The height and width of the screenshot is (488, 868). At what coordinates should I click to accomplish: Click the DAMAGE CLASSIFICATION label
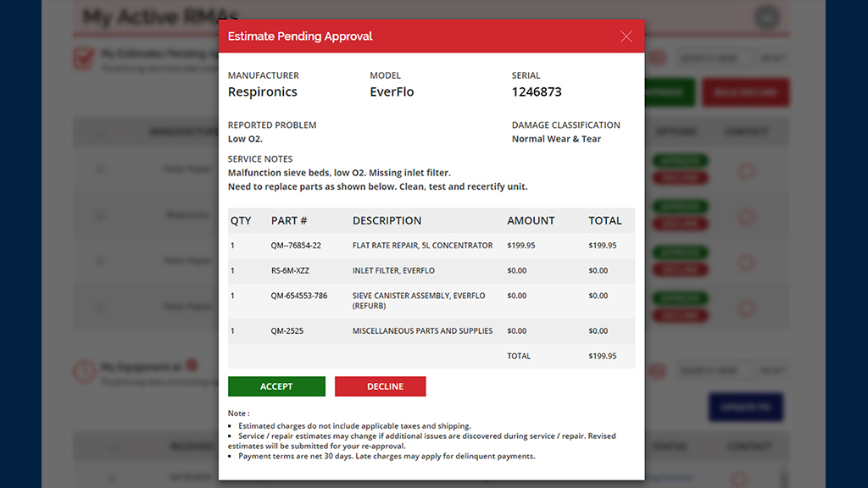[x=565, y=125]
